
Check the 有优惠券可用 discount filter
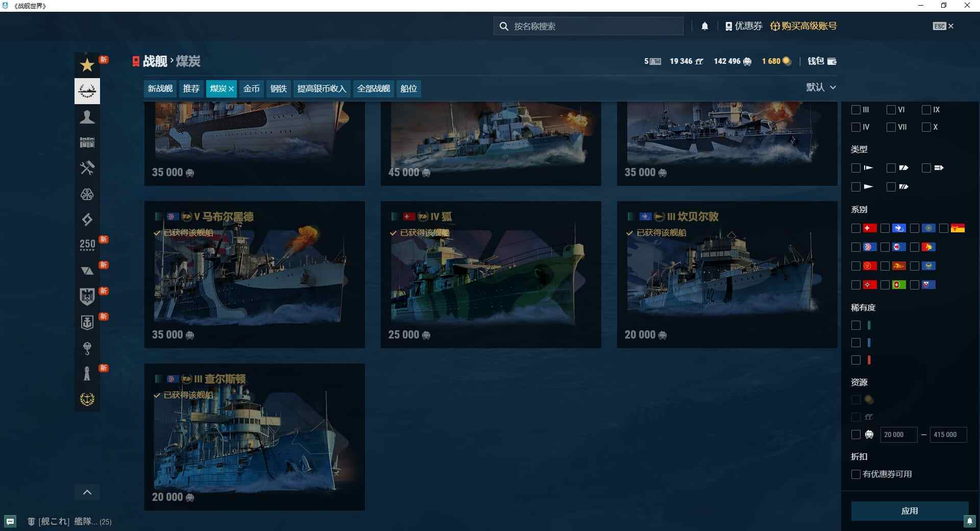point(855,474)
